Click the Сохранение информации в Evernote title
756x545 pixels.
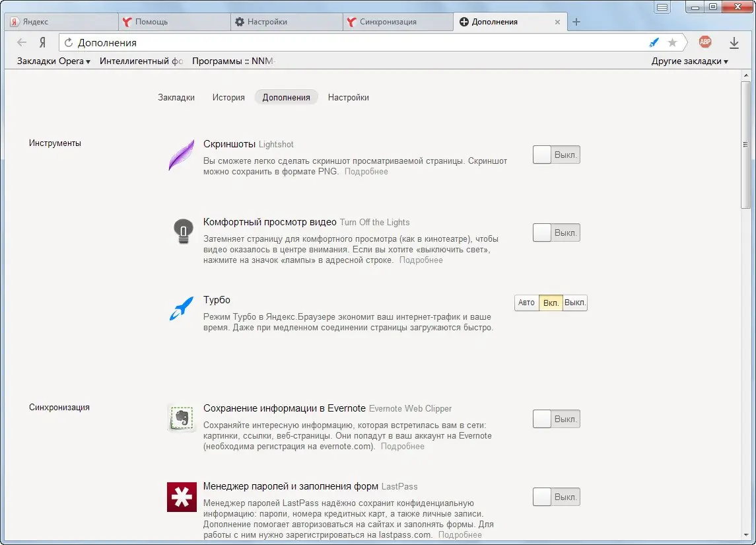coord(285,408)
